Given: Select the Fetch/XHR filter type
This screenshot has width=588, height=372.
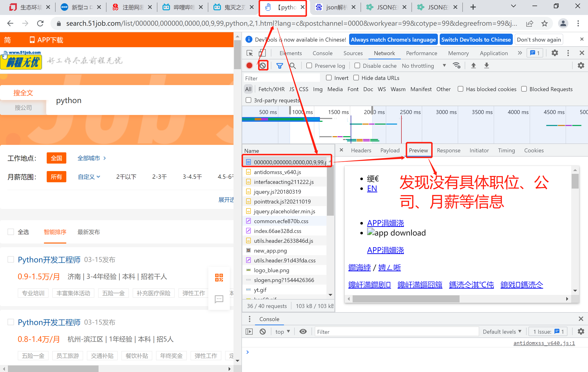Looking at the screenshot, I should coord(271,89).
